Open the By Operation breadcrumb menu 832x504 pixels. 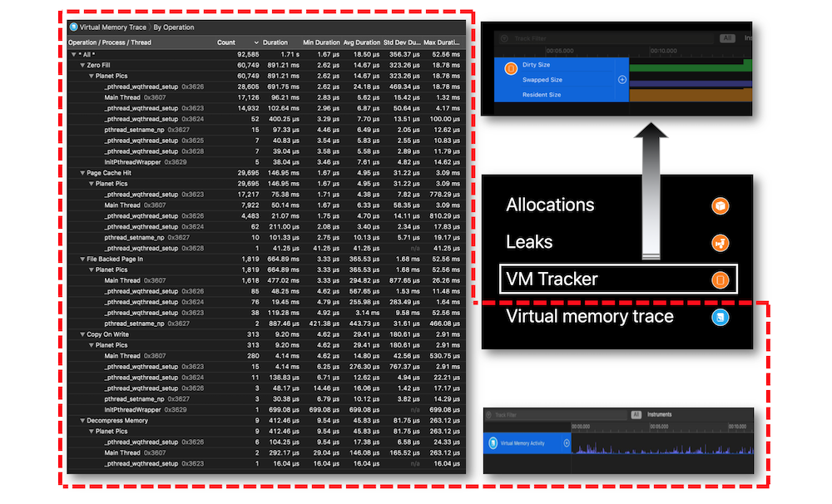[174, 27]
